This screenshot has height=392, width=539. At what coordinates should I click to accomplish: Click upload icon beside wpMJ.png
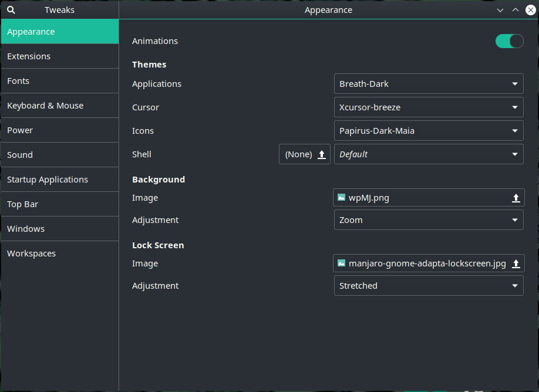516,198
